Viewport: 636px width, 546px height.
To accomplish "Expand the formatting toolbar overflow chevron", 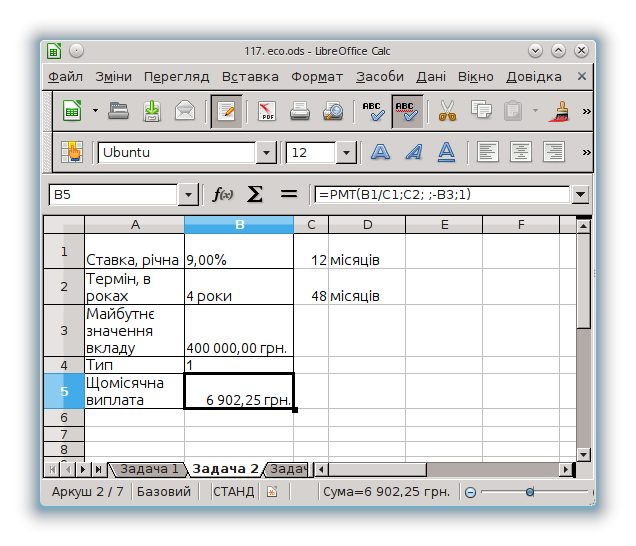I will point(586,153).
